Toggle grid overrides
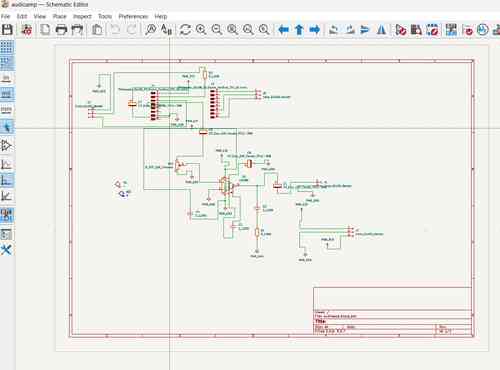 coord(7,63)
